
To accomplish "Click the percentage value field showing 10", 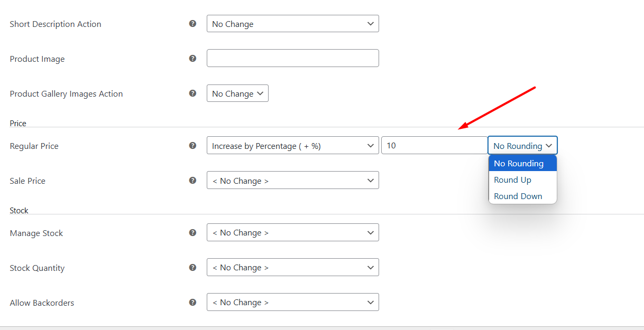I will point(434,146).
